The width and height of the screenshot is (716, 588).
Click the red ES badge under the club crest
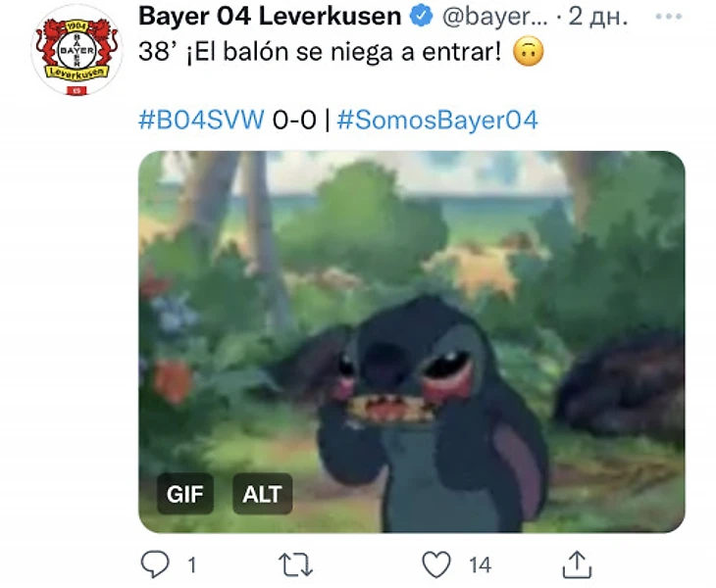click(77, 91)
